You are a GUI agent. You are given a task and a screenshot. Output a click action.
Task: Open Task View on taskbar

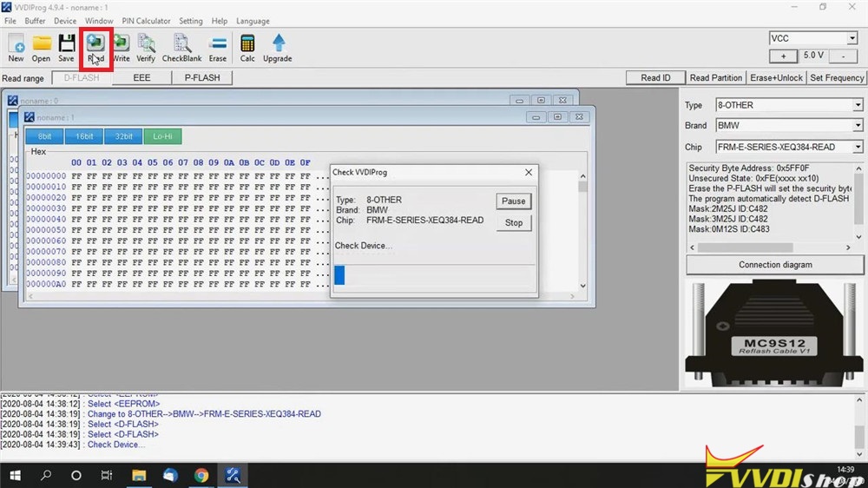pos(106,475)
